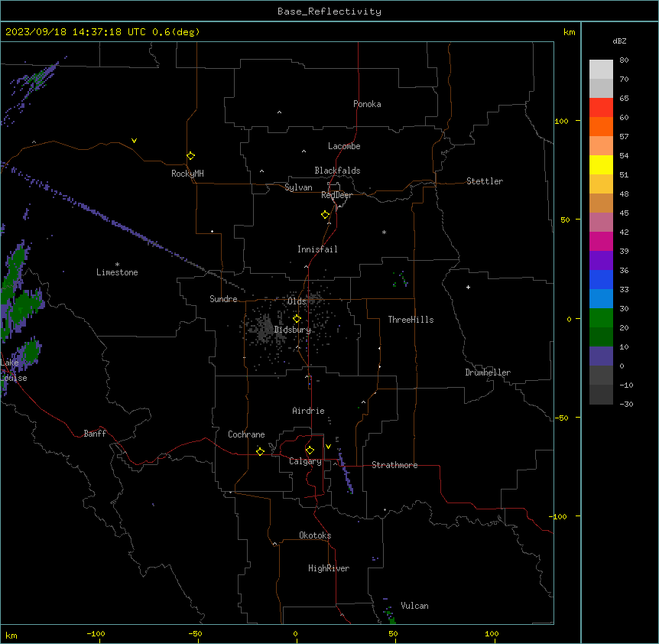Image resolution: width=659 pixels, height=644 pixels.
Task: Click the Blackfalds label
Action: click(x=337, y=171)
